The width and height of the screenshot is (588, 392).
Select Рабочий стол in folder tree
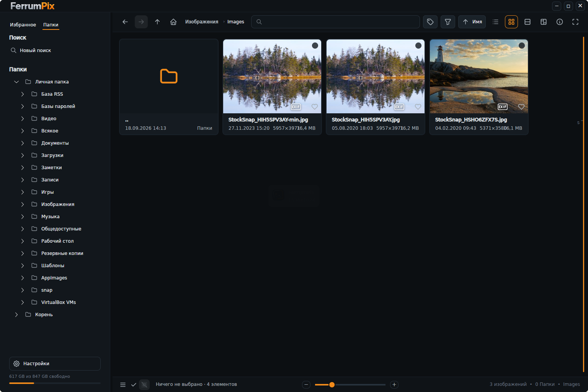[x=57, y=241]
